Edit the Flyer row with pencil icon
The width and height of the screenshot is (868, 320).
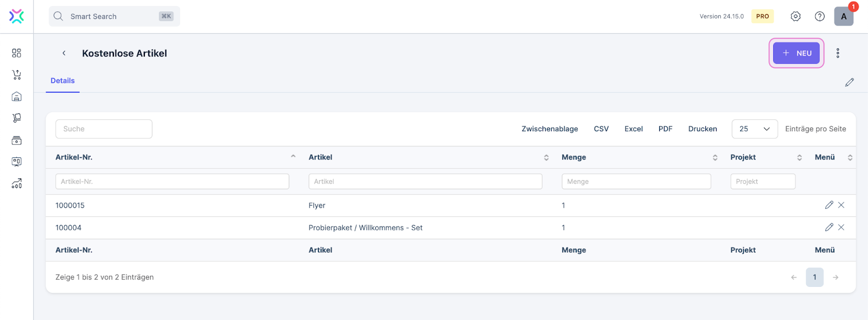tap(829, 205)
